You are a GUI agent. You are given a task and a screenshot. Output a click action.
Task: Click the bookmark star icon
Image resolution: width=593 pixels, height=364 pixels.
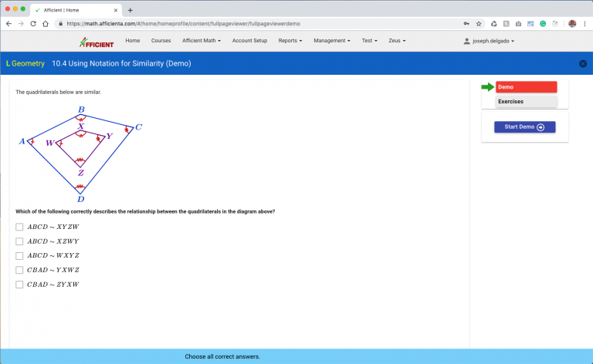pyautogui.click(x=479, y=24)
